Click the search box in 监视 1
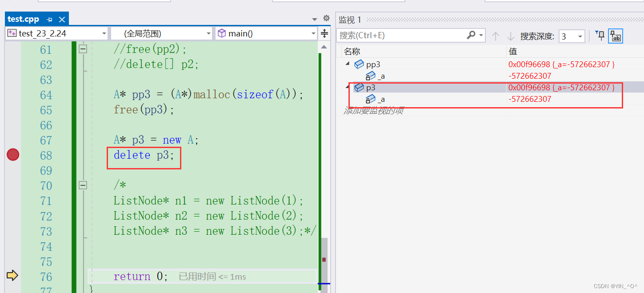Image resolution: width=644 pixels, height=293 pixels. pyautogui.click(x=401, y=36)
